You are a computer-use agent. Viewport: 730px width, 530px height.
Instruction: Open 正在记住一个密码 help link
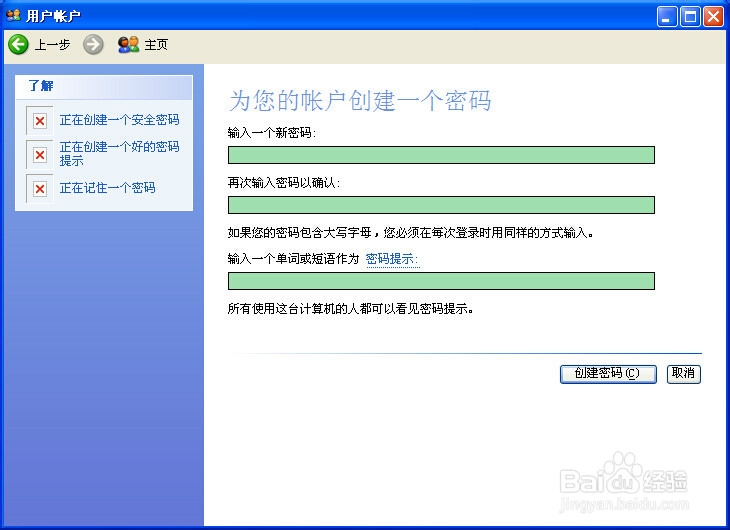coord(108,188)
